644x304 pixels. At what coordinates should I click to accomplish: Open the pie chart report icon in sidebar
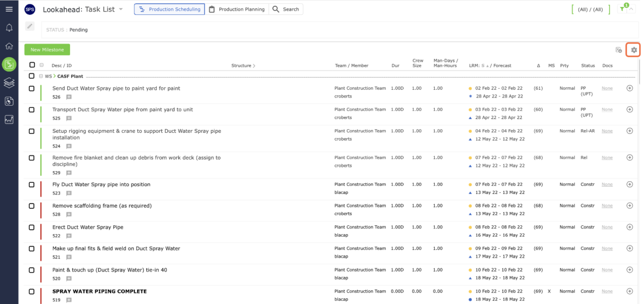[x=9, y=101]
